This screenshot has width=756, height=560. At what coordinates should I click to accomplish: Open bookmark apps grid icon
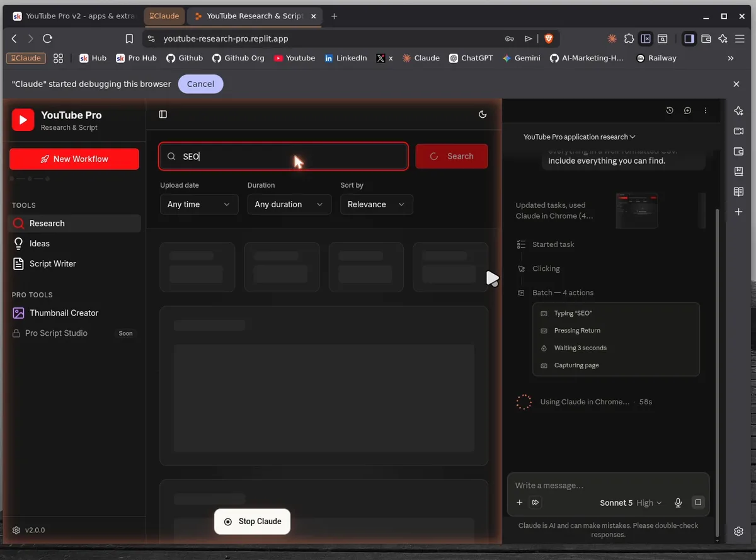pos(59,58)
